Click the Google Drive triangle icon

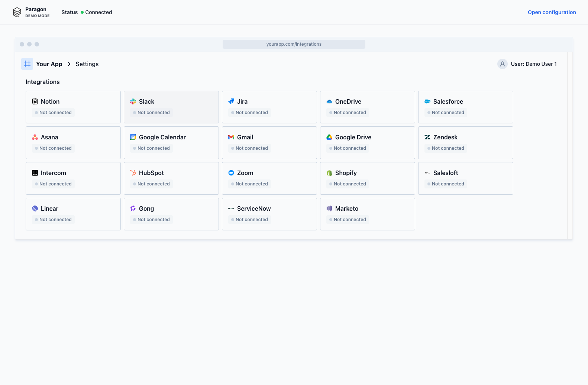click(329, 137)
